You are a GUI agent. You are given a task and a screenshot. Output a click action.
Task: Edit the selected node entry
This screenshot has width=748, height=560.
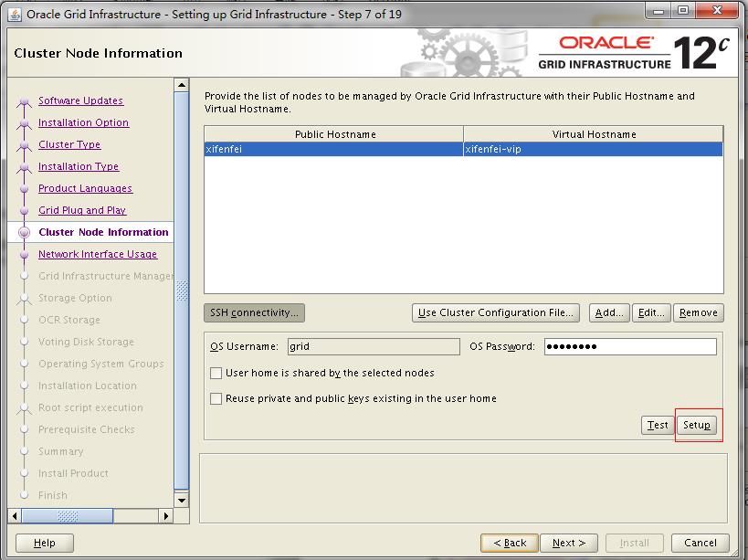pyautogui.click(x=651, y=313)
